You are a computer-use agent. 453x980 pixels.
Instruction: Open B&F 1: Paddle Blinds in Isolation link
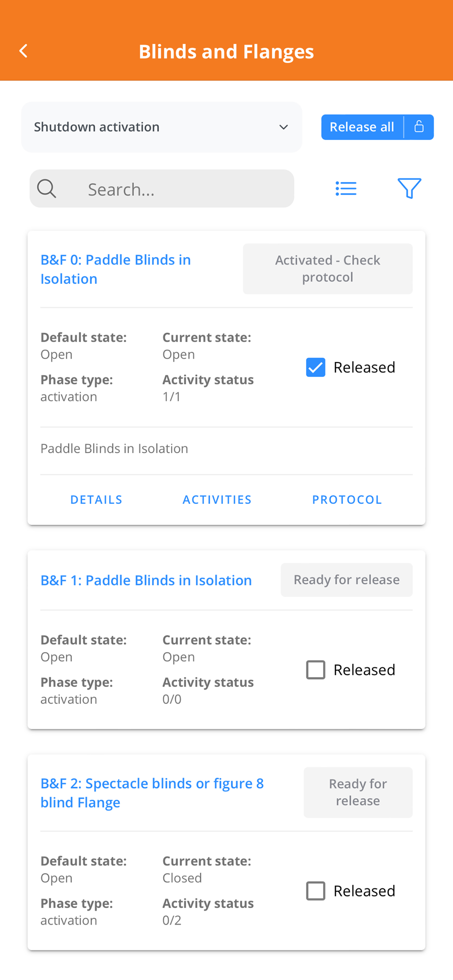146,580
